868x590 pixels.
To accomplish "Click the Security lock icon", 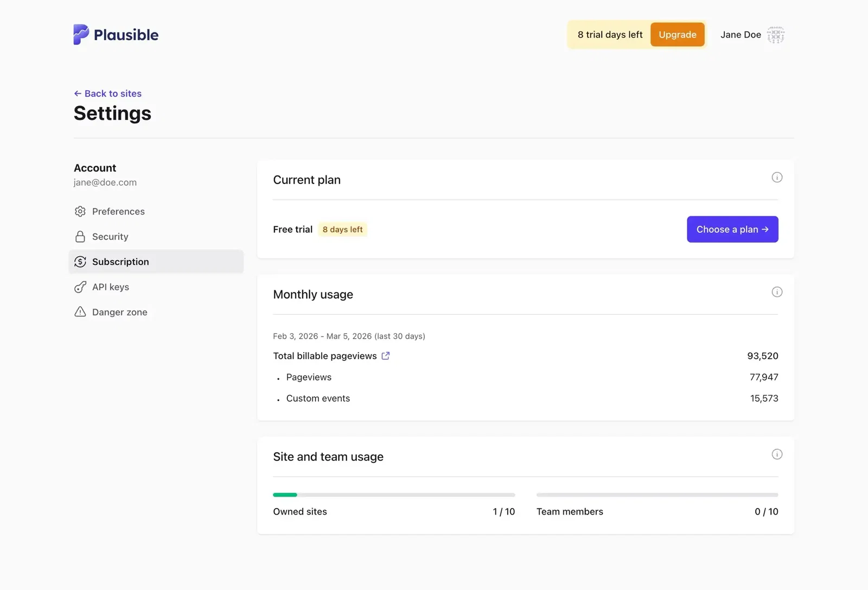I will [80, 236].
